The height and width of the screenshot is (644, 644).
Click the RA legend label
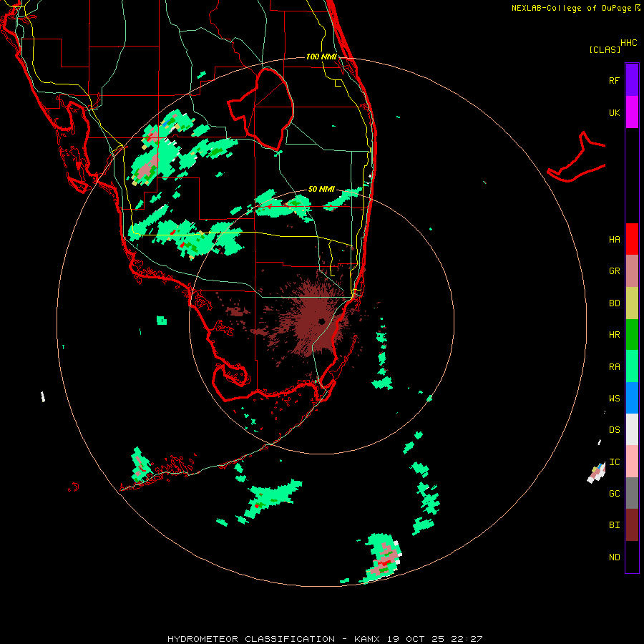614,367
